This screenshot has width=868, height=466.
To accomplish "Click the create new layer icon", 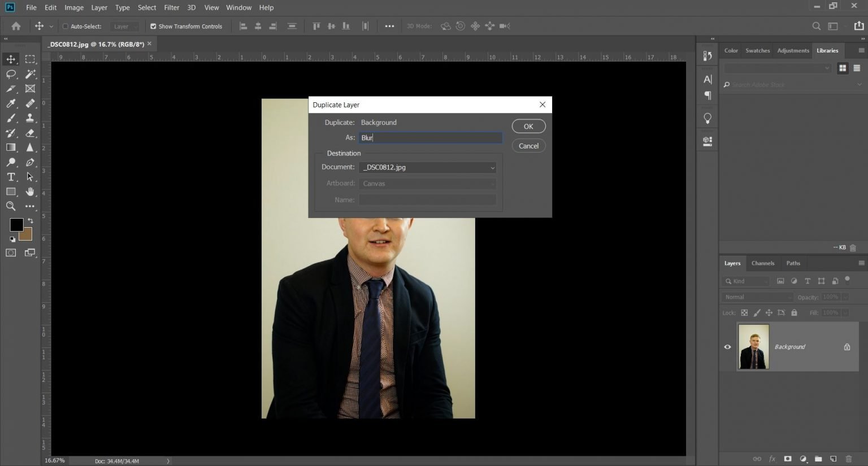I will pos(833,459).
